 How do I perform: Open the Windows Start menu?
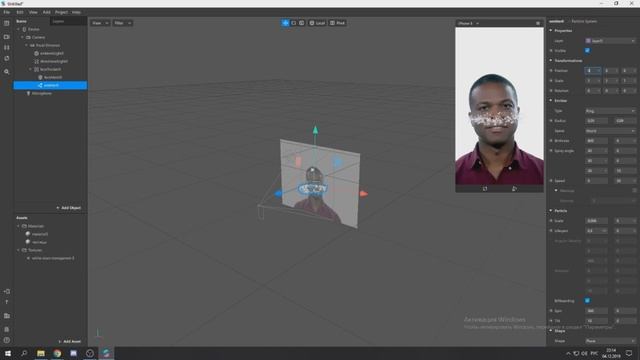pyautogui.click(x=8, y=353)
